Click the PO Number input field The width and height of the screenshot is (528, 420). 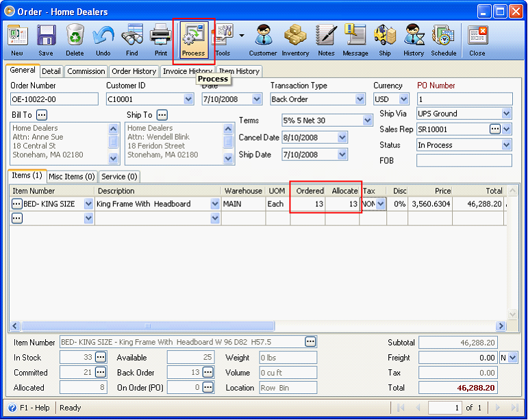[x=465, y=99]
